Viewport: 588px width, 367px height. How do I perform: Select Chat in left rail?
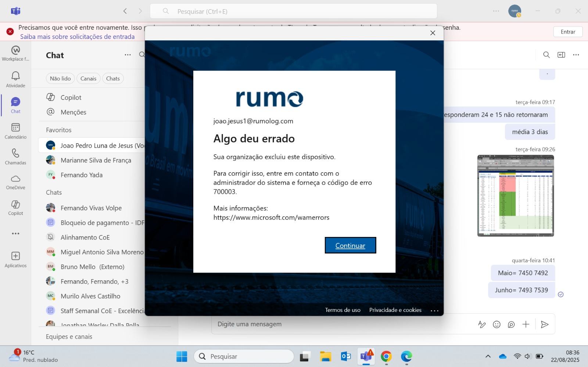pos(15,105)
